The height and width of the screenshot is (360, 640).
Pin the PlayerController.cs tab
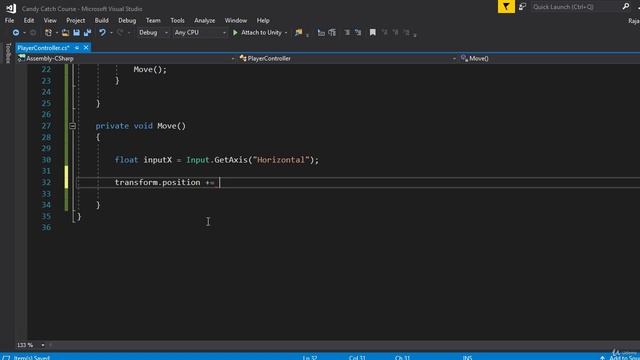[77, 48]
